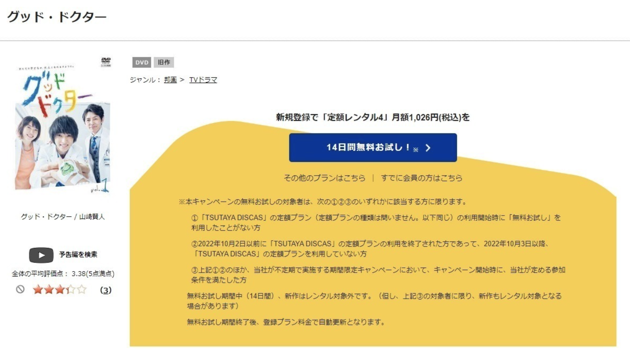630x364 pixels.
Task: Click the clear-rating circle-slash icon
Action: click(x=20, y=289)
